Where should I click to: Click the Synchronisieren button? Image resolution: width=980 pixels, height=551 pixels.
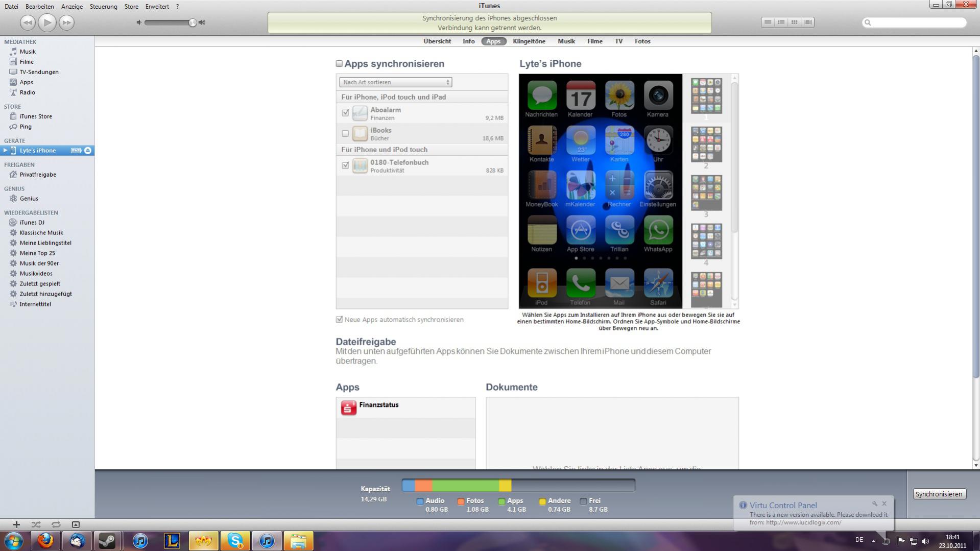[x=939, y=494]
